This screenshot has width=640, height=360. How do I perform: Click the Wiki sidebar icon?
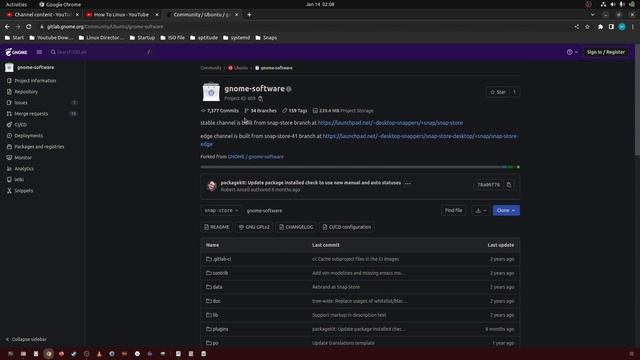(x=9, y=180)
